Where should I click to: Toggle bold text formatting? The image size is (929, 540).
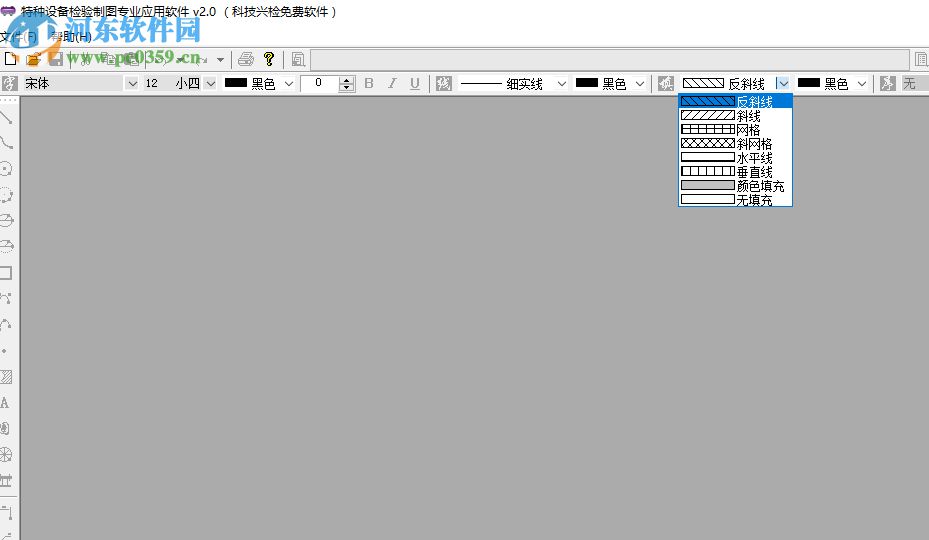coord(369,84)
